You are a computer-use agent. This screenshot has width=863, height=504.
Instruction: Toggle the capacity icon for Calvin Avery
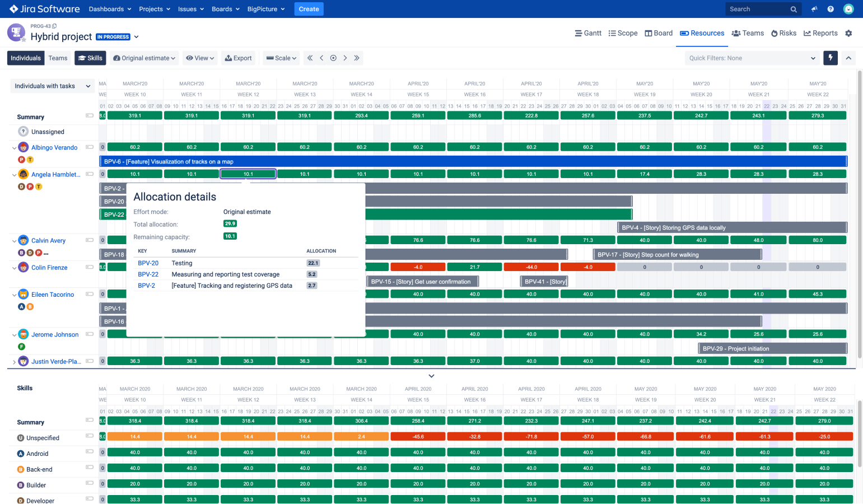pyautogui.click(x=90, y=240)
